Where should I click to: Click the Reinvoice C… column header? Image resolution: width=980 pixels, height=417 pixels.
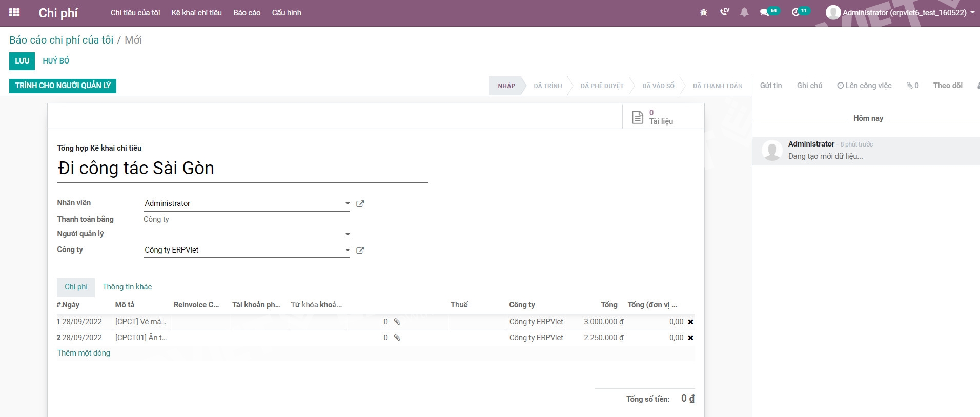coord(196,305)
